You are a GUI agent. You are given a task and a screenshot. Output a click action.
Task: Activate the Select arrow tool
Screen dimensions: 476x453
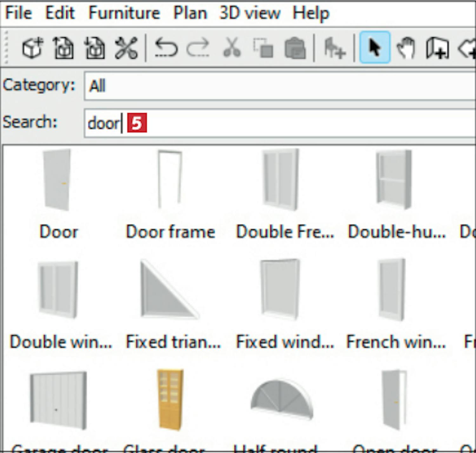click(375, 47)
